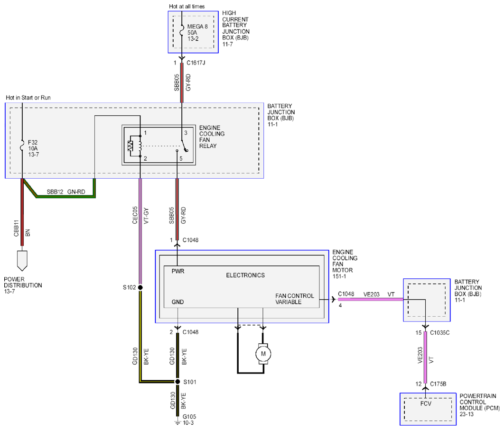Viewport: 504px width, 430px height.
Task: Select the "MEGA 8" fuse name text
Action: [x=197, y=27]
